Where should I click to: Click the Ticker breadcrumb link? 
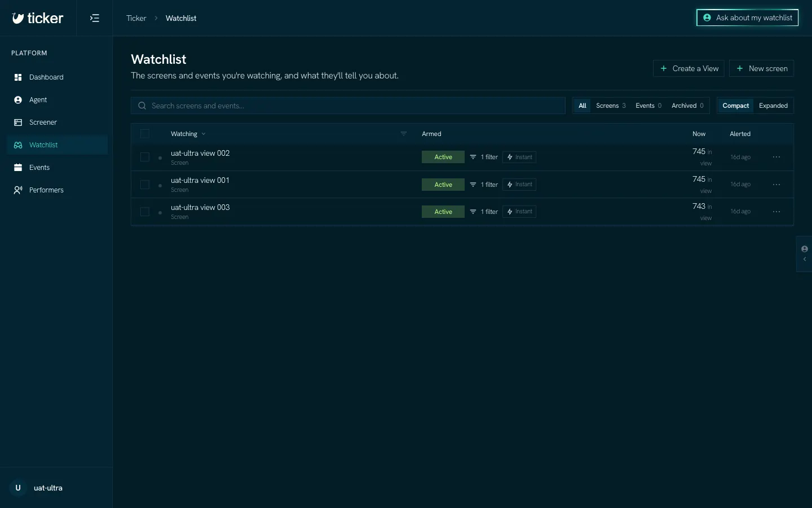(x=136, y=18)
